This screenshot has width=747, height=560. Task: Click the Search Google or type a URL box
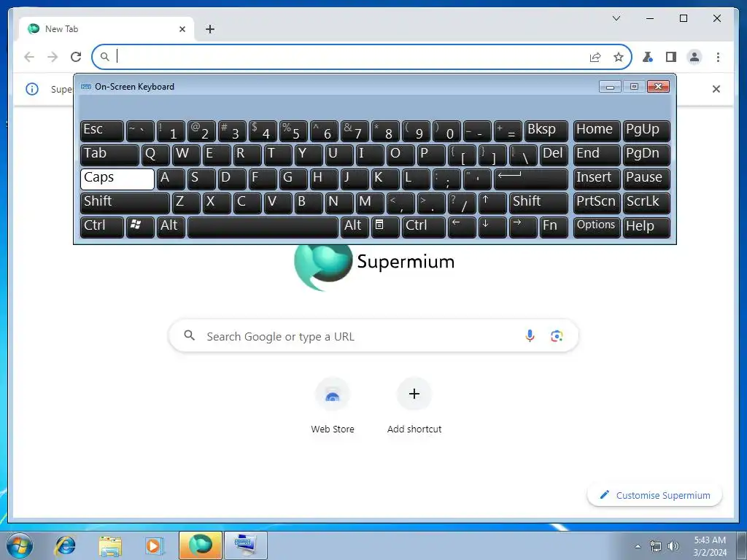click(373, 335)
